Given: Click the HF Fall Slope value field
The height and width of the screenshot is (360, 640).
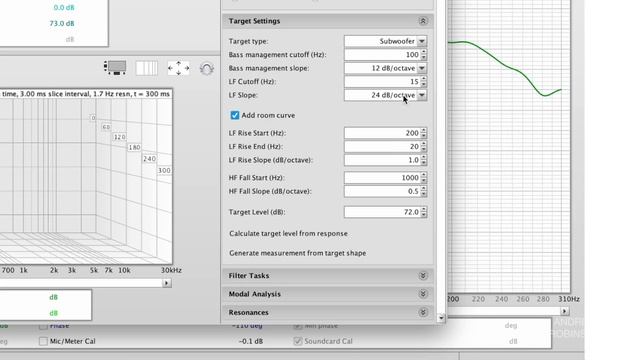Looking at the screenshot, I should (382, 191).
